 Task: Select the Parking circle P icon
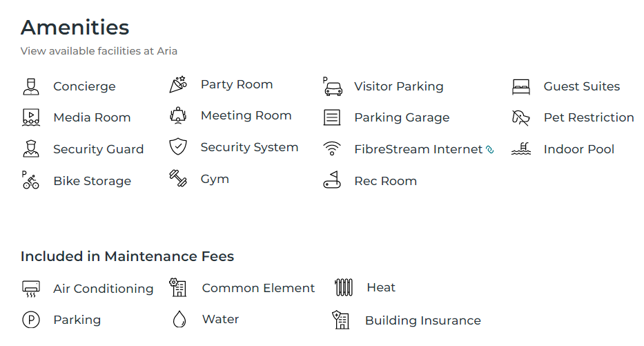[x=31, y=320]
